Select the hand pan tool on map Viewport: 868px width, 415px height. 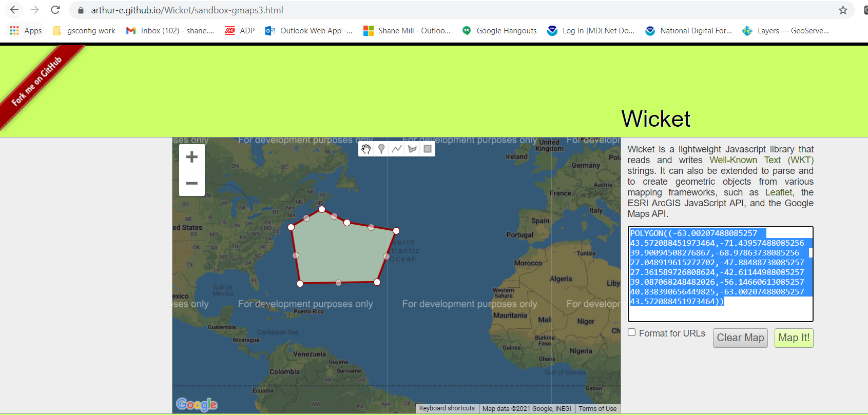(366, 149)
